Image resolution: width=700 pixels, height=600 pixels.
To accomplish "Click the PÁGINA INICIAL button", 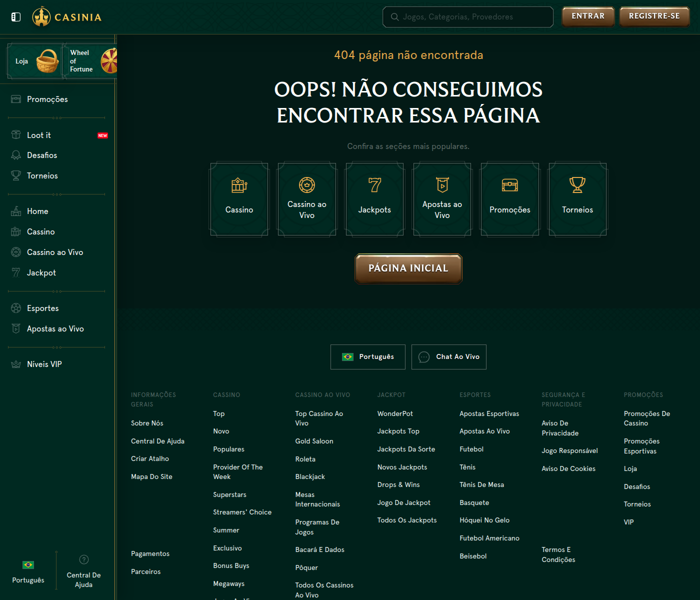I will point(408,268).
